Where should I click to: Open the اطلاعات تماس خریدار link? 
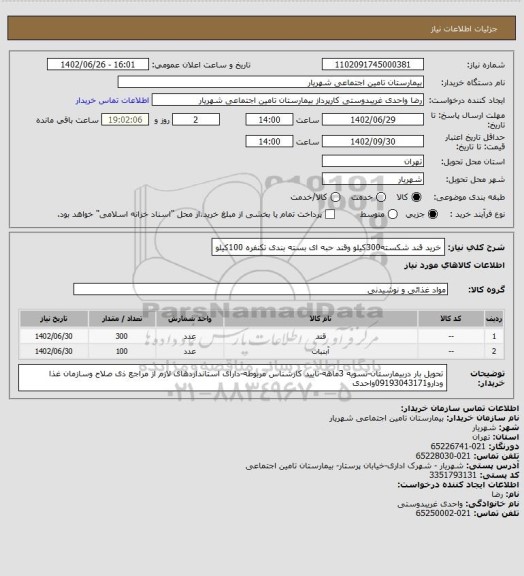(112, 100)
